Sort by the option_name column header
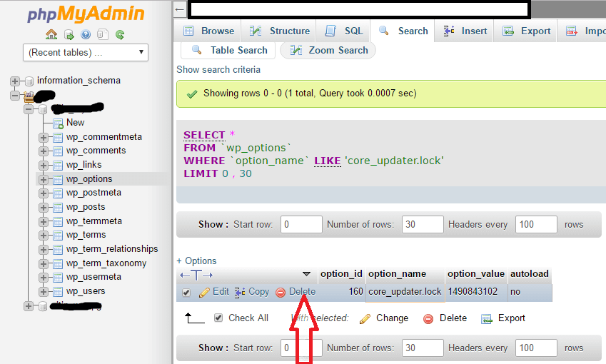This screenshot has height=364, width=606. pyautogui.click(x=397, y=273)
